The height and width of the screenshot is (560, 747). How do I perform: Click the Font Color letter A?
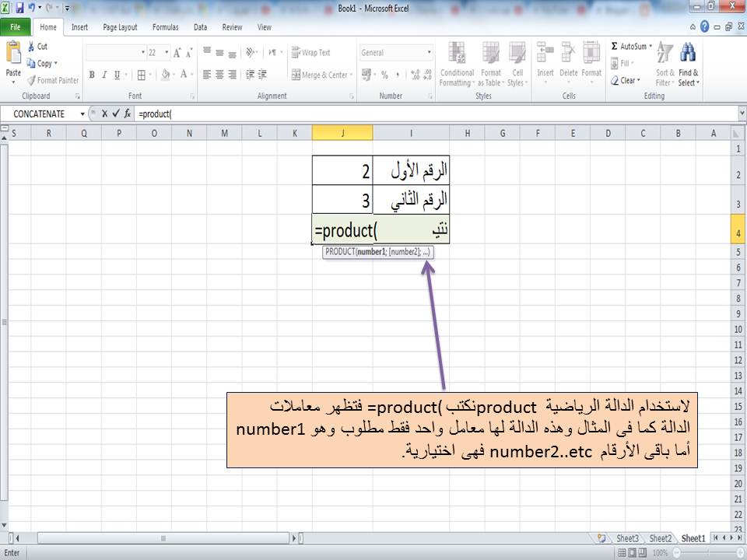tap(184, 75)
